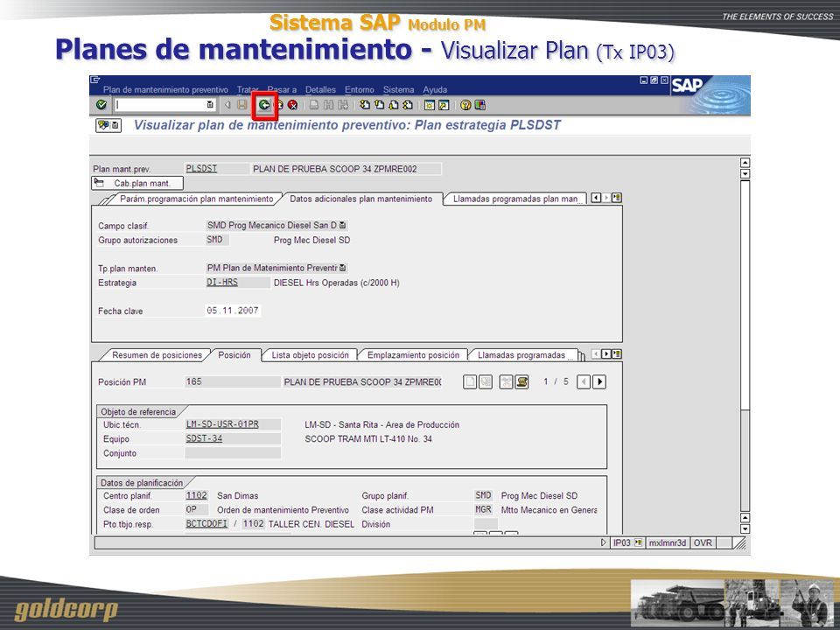This screenshot has width=840, height=630.
Task: Open the Plan de mantenimiento preventivo menu
Action: 165,89
